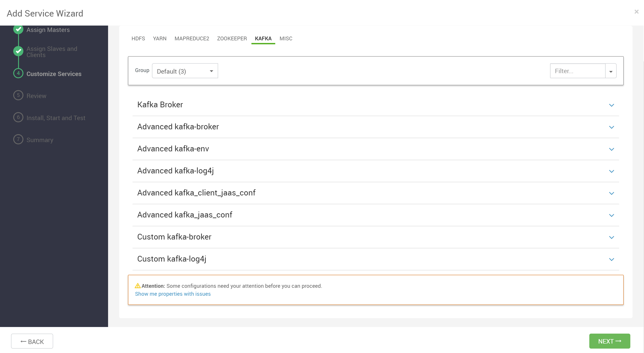Image resolution: width=644 pixels, height=353 pixels.
Task: Select Customize Services wizard step label
Action: click(54, 74)
